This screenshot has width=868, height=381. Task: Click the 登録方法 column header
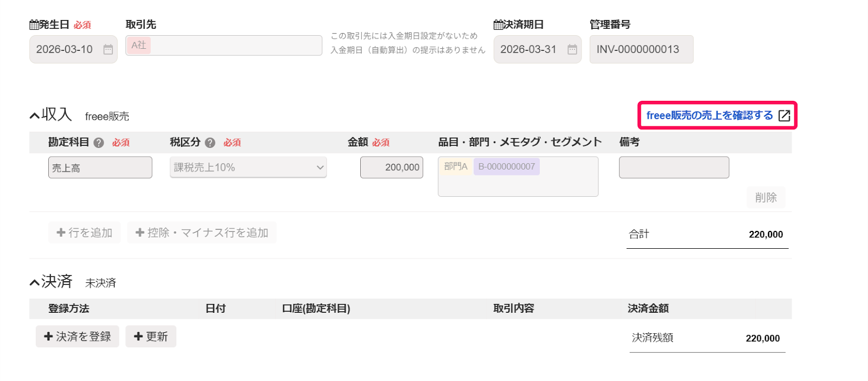[x=69, y=308]
